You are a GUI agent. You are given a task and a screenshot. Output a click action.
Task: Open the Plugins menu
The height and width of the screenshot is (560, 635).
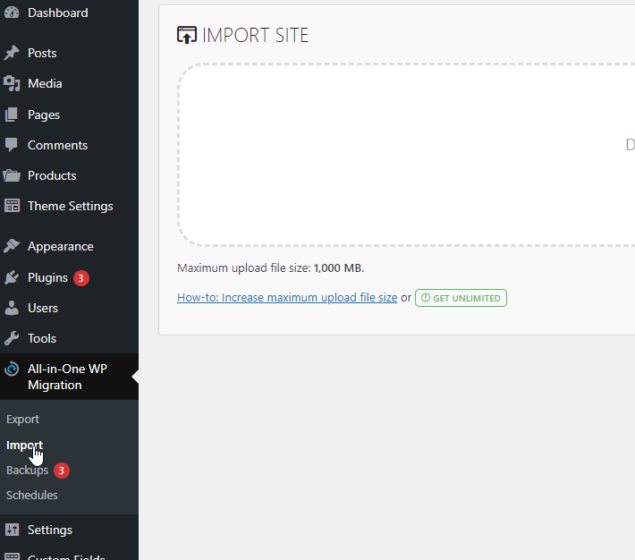(x=47, y=278)
